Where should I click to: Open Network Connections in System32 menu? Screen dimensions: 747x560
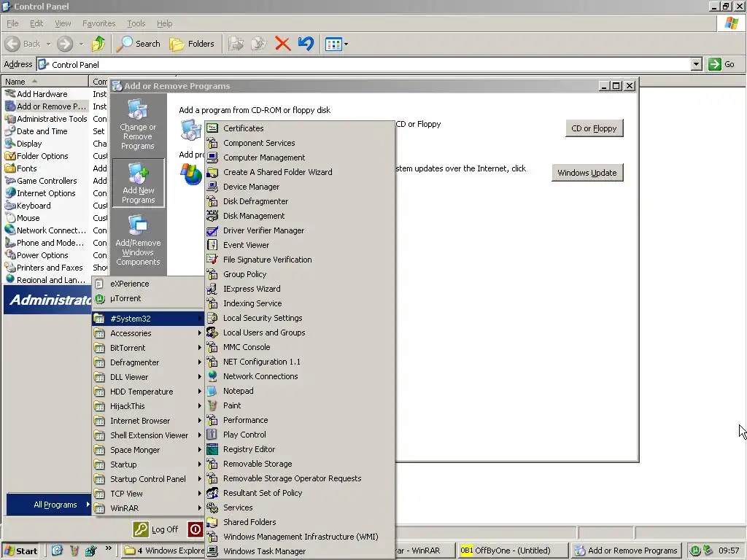pos(300,376)
